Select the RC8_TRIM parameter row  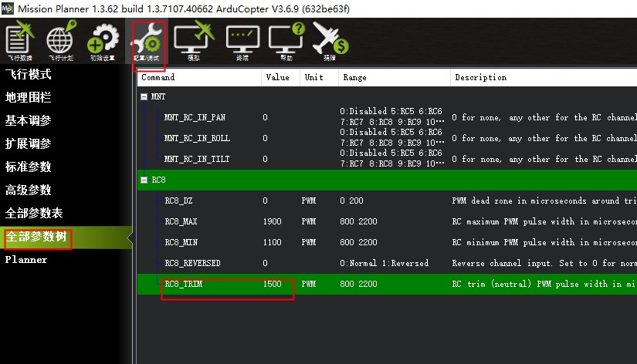coord(387,284)
